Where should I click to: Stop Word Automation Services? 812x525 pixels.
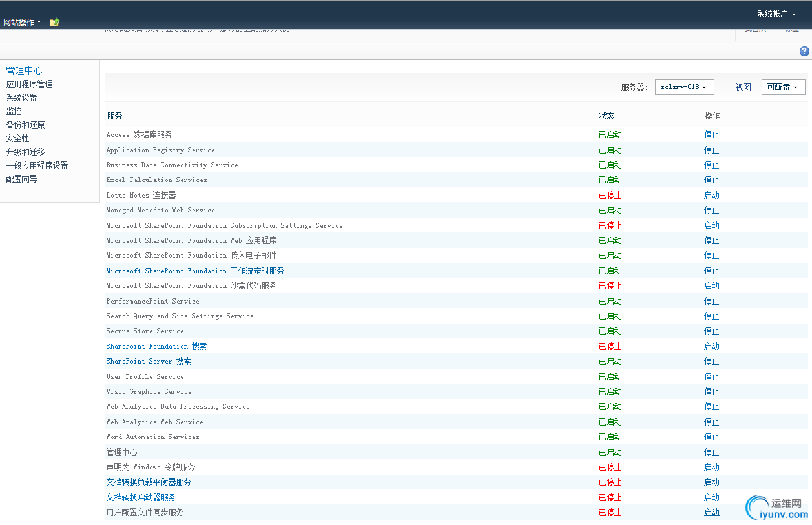(711, 437)
